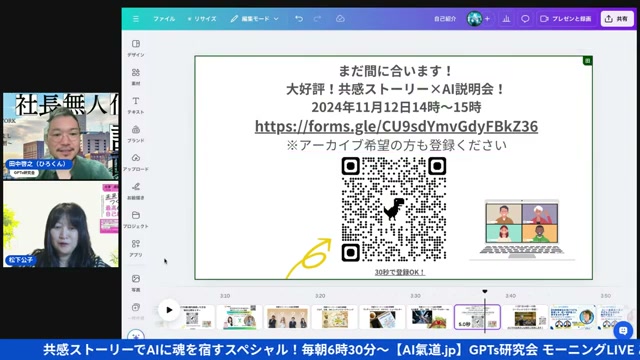Check the cloud save status icon
This screenshot has width=640, height=360.
[340, 19]
